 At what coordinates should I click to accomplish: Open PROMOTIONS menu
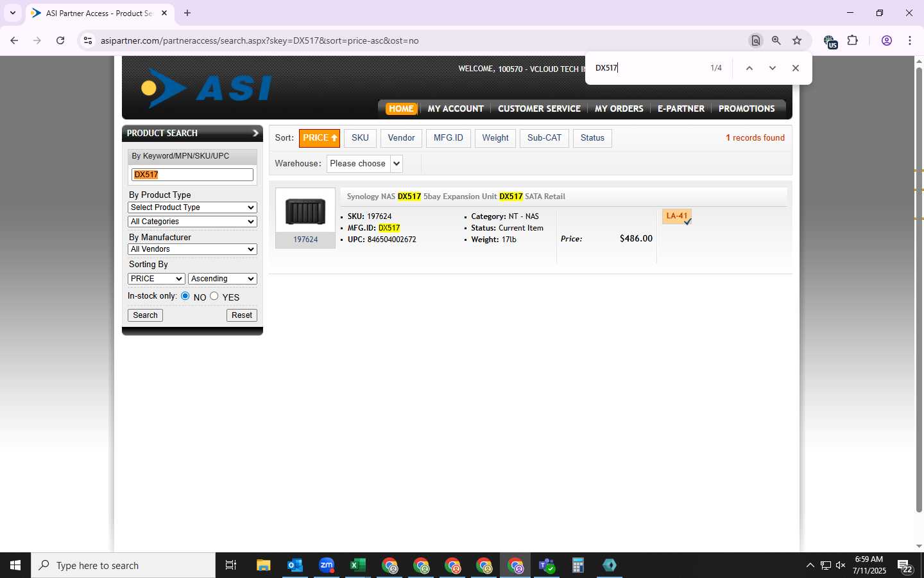click(x=747, y=109)
